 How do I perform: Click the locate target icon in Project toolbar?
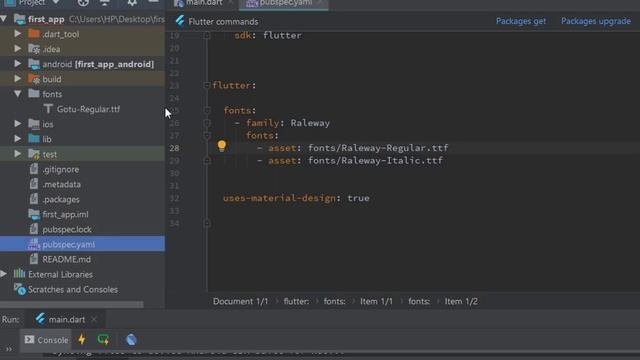pos(83,3)
